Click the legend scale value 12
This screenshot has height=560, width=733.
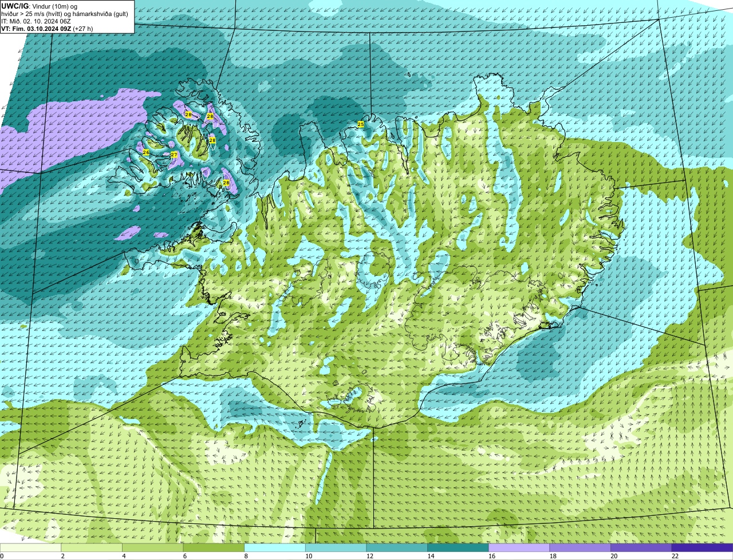point(370,556)
